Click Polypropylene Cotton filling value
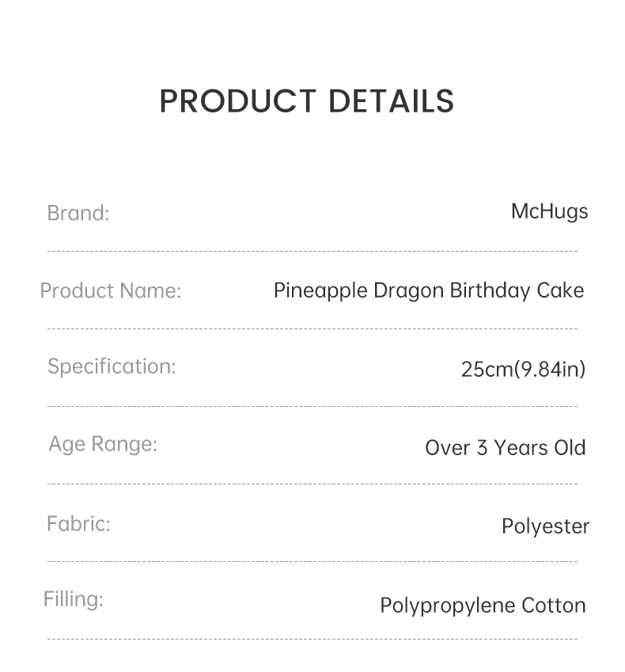The image size is (625, 672). (x=483, y=607)
